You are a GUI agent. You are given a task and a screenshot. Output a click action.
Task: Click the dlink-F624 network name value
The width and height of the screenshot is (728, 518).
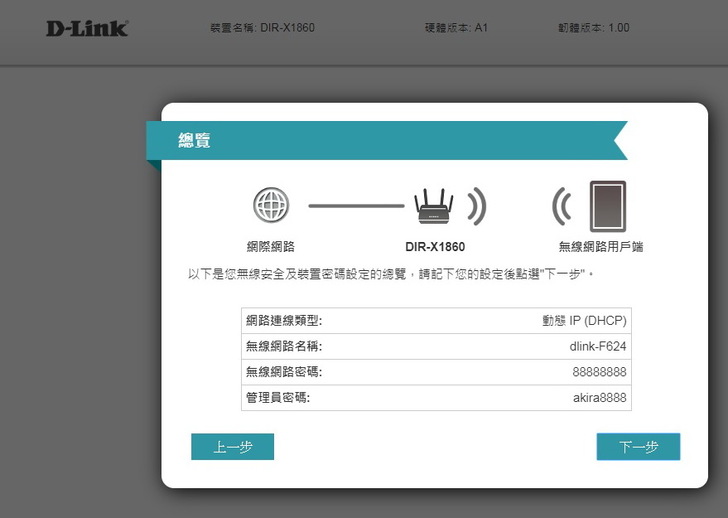click(x=598, y=346)
